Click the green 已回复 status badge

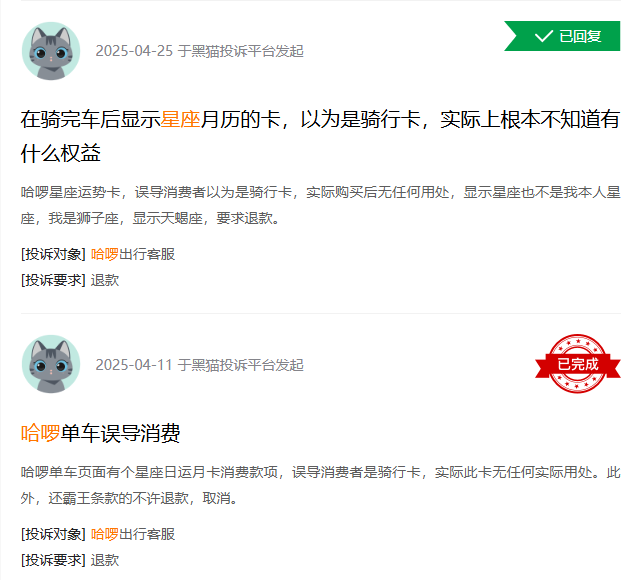coord(562,36)
